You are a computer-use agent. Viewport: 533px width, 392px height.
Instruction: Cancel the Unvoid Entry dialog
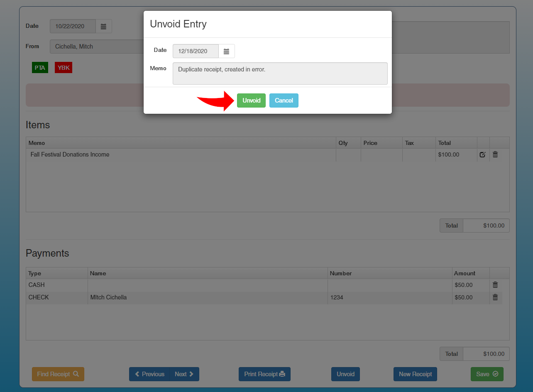[284, 100]
